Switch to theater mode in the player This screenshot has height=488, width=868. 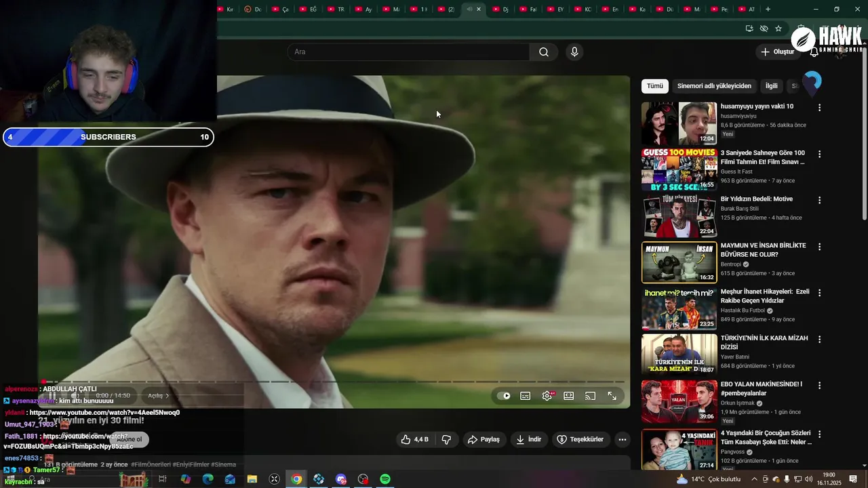[x=569, y=396]
